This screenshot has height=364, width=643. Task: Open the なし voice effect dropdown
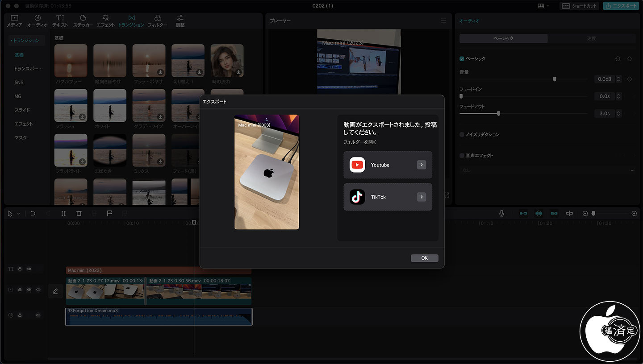coord(547,170)
